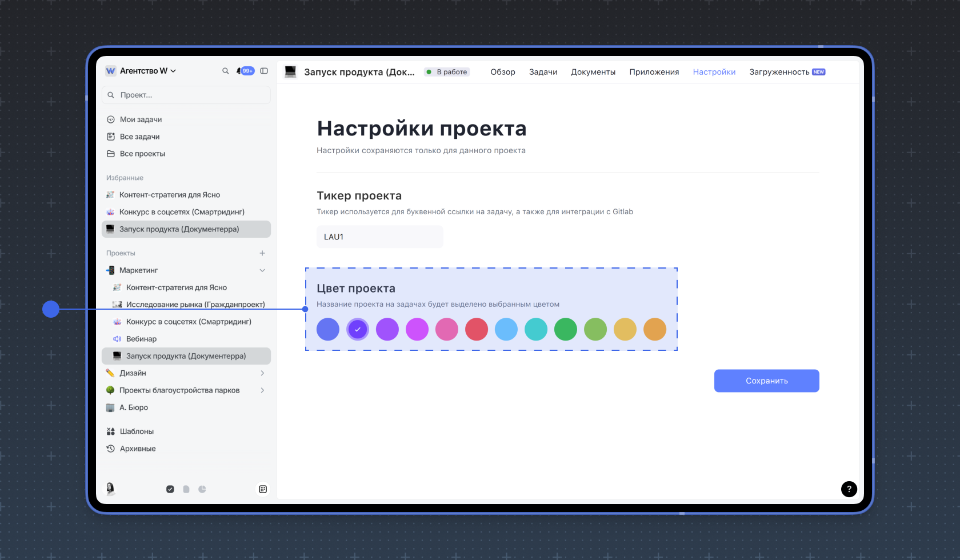Add a new project with the plus icon
The width and height of the screenshot is (960, 560).
(x=262, y=253)
